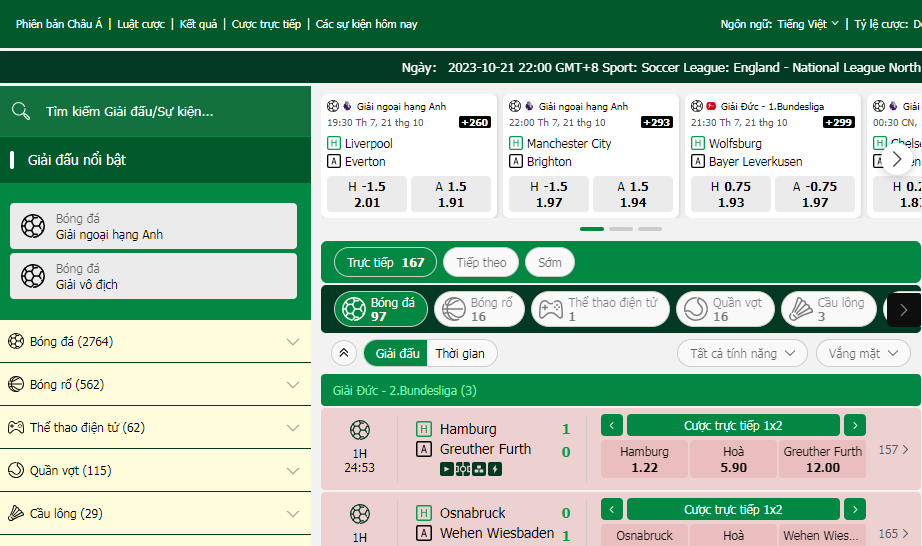Switch to the Thể thao điện tử 1 tab
Viewport: 922px width, 546px height.
tap(600, 309)
